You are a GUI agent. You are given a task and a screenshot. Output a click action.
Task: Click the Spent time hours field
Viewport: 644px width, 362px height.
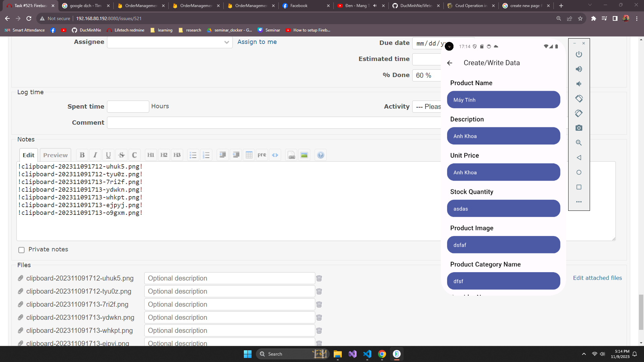(128, 107)
